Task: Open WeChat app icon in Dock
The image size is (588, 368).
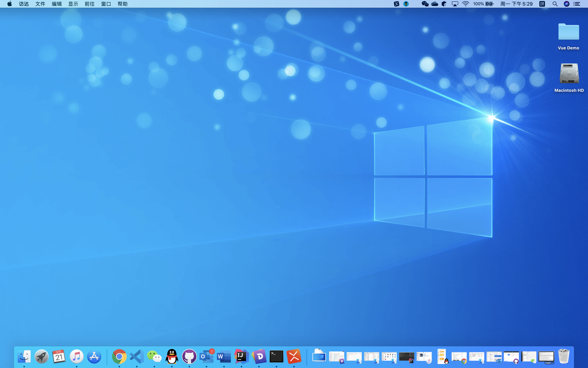Action: pos(154,357)
